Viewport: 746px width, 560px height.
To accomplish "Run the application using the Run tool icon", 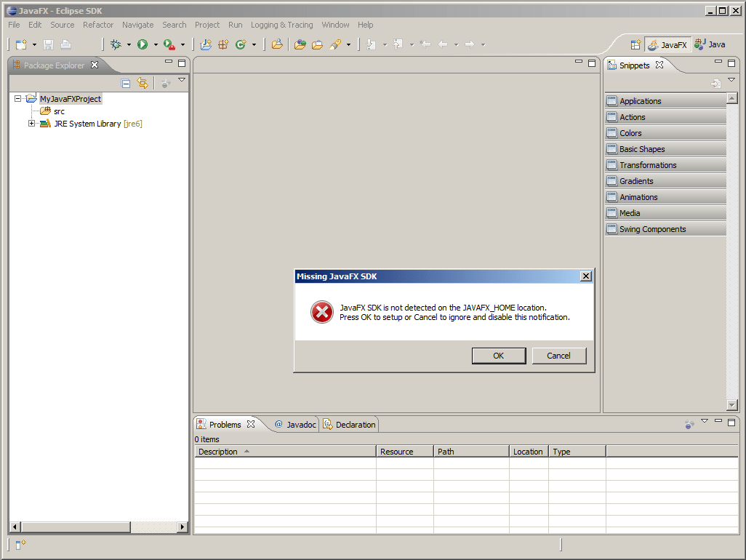I will point(144,44).
